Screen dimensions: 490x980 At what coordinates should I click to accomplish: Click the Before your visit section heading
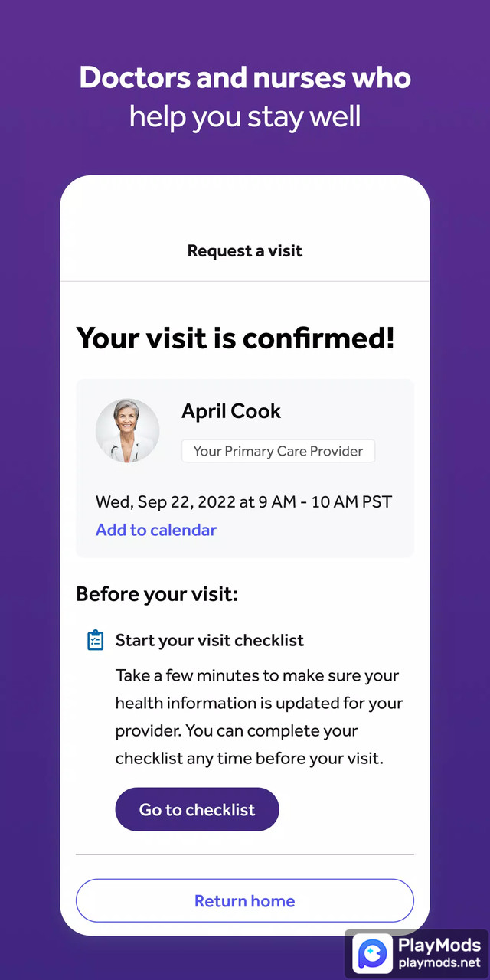tap(156, 593)
